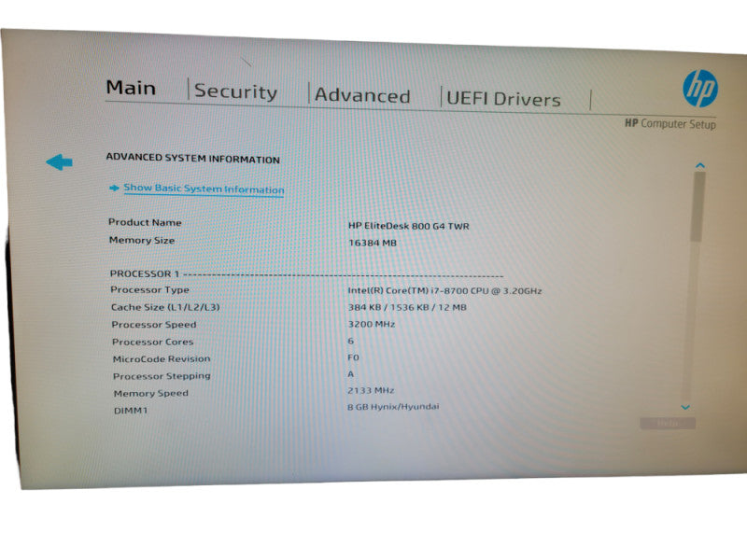This screenshot has width=747, height=560.
Task: Select the 3200 MHz value
Action: click(x=372, y=324)
